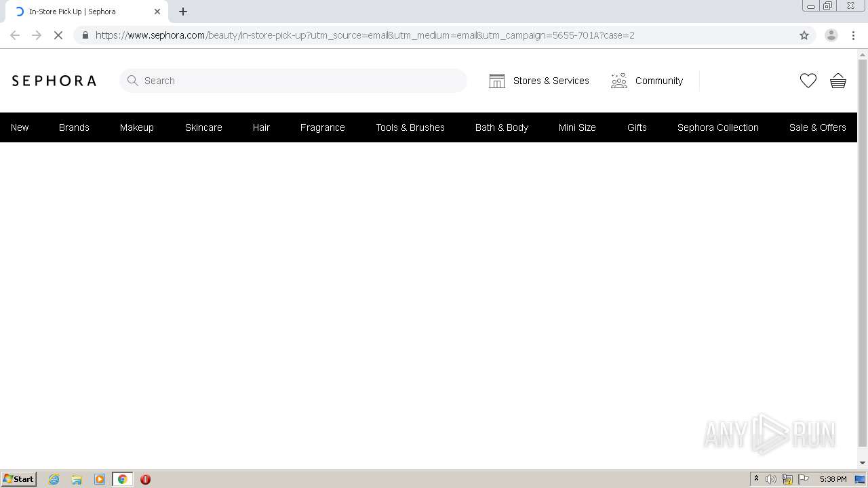
Task: Open Internet Explorer from the taskbar
Action: tap(54, 479)
